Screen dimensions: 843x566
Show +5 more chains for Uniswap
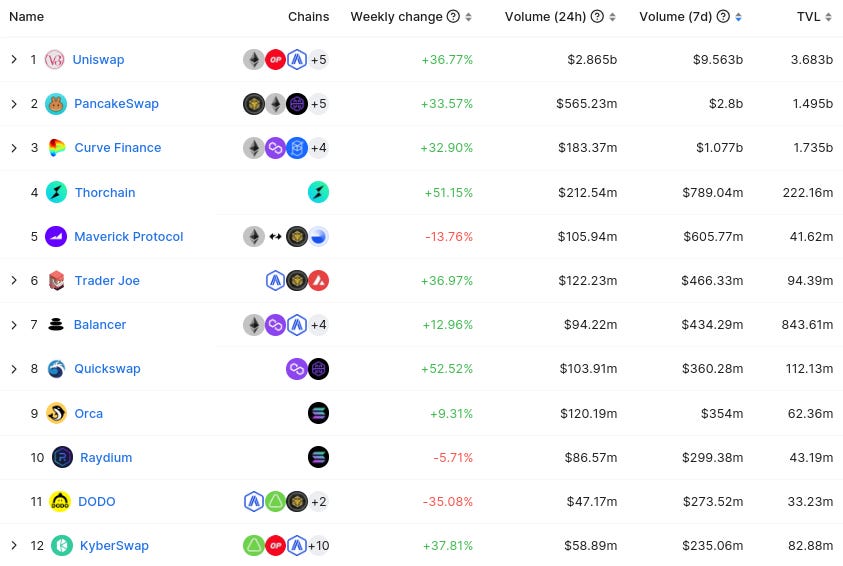pos(318,60)
